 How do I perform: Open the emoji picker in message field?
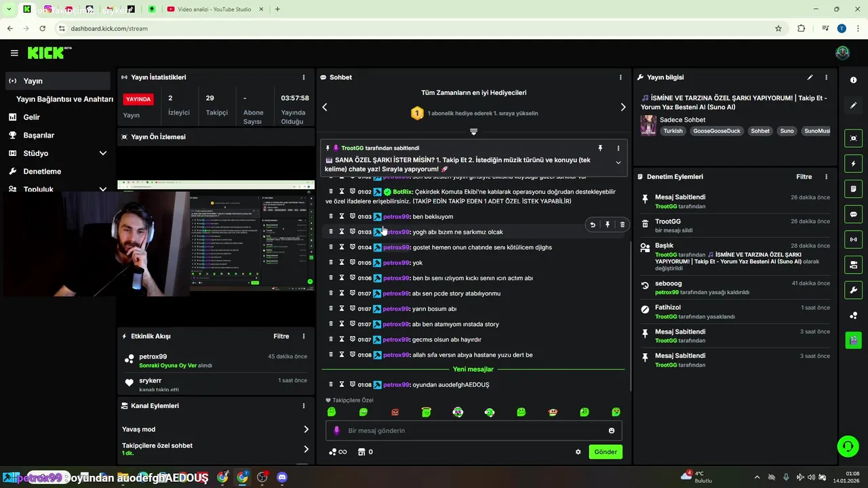point(612,430)
